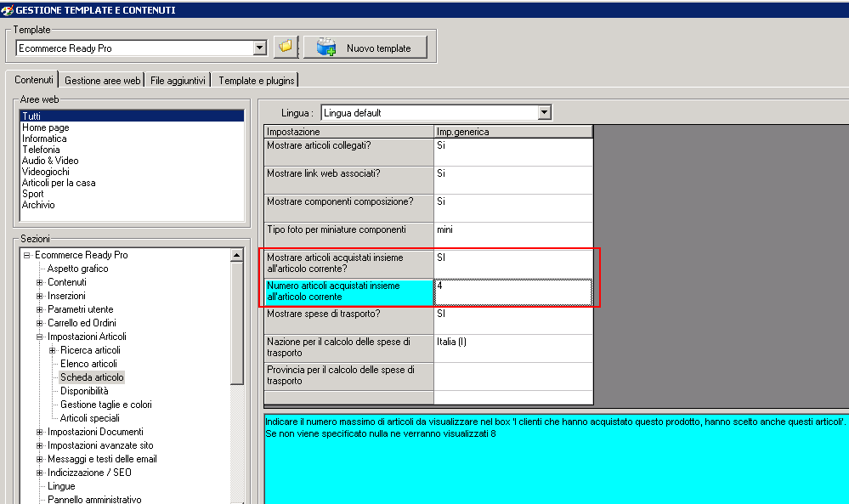Select Sport in Aree web list
The width and height of the screenshot is (849, 504).
pyautogui.click(x=32, y=194)
